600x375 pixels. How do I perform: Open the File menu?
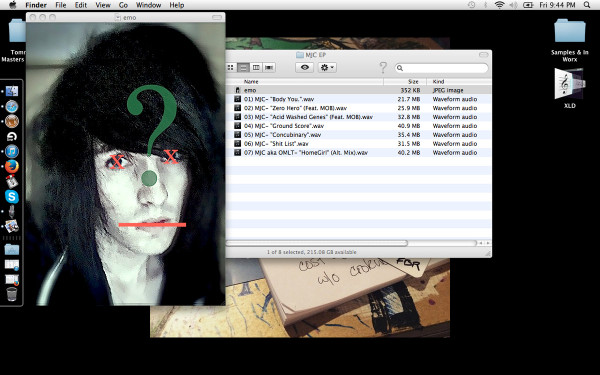coord(60,5)
